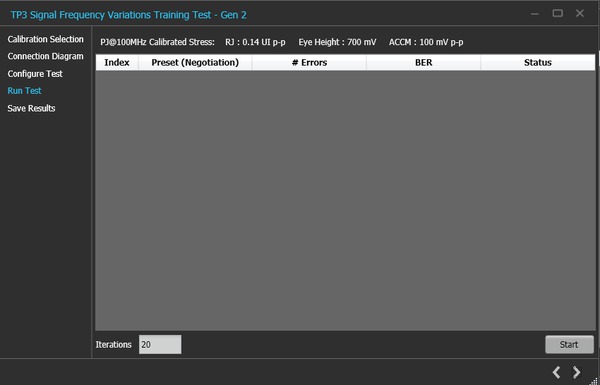Minimize the training test window
Screen dimensions: 600x385
(535, 14)
